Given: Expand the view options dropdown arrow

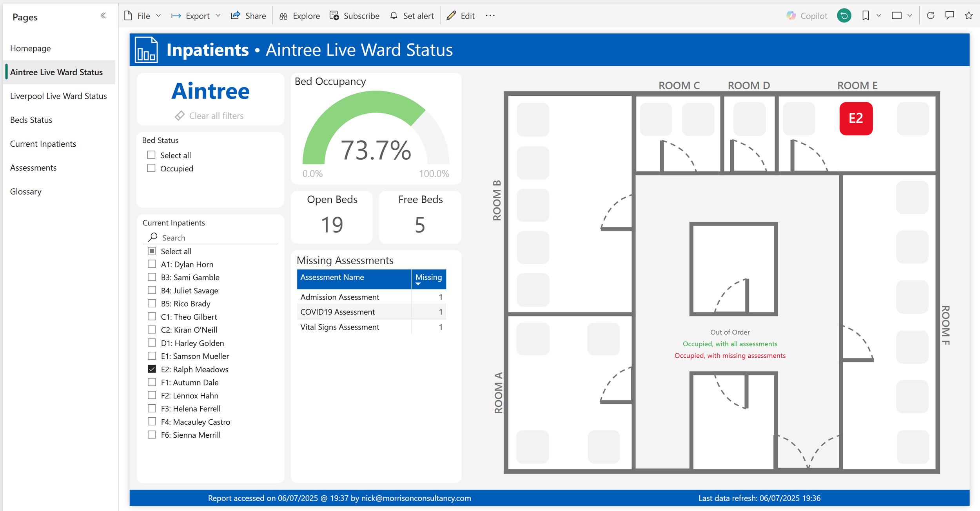Looking at the screenshot, I should pos(910,16).
